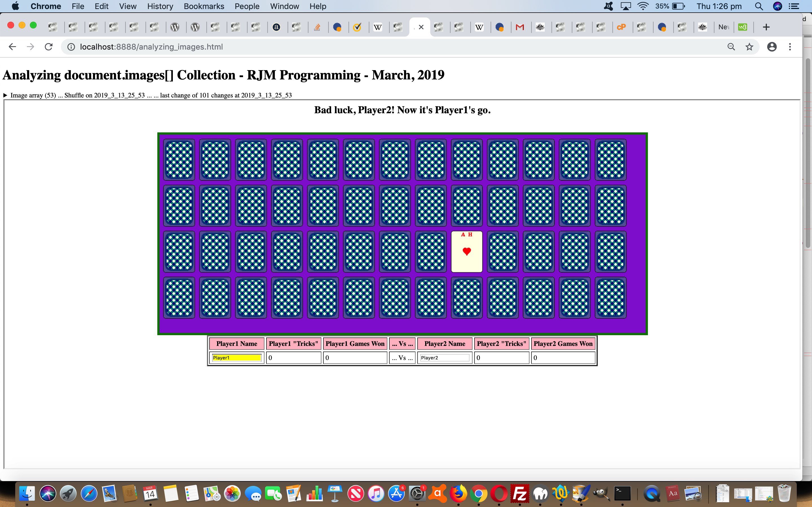Click the cPanel icon in toolbar

621,27
